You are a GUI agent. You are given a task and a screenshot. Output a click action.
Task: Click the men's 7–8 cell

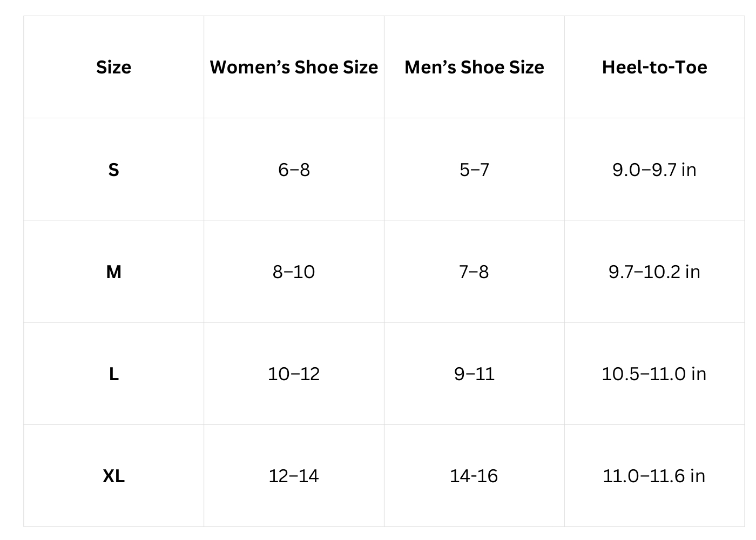(x=474, y=272)
